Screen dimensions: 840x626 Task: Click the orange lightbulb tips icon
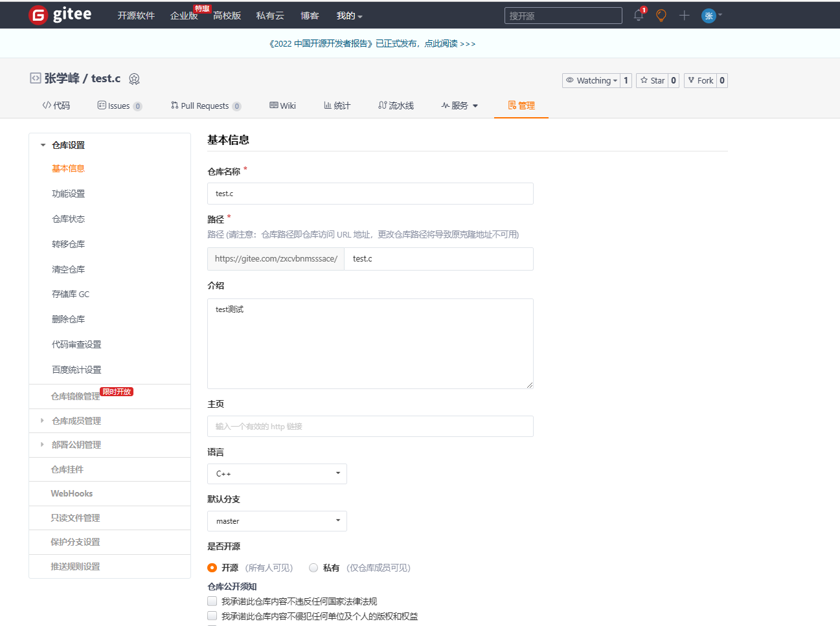[x=661, y=15]
